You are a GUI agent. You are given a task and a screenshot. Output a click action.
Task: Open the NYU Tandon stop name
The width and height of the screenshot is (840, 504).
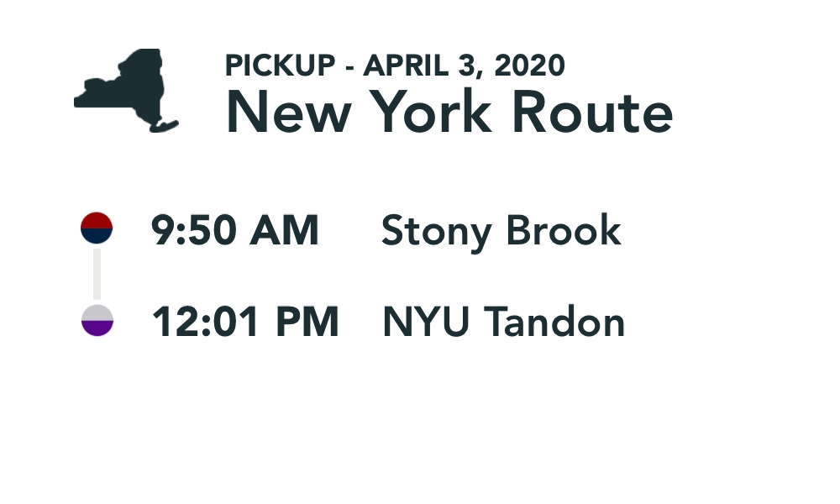tap(504, 323)
